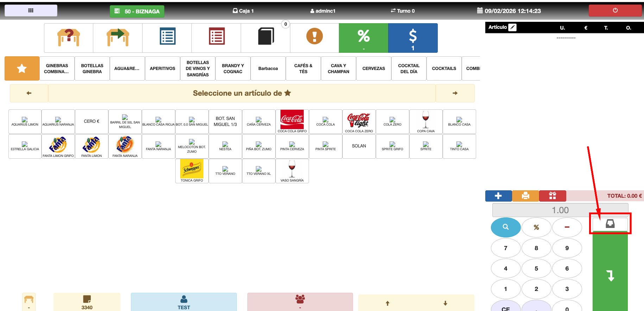Select the green percent discount tile
The image size is (644, 311).
364,38
